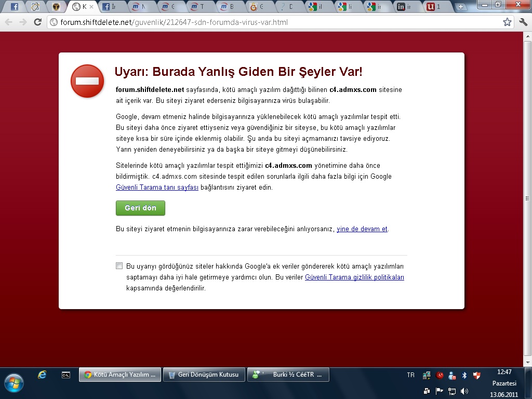This screenshot has height=399, width=532.
Task: Switch to the pinned Facebook tab
Action: (14, 6)
